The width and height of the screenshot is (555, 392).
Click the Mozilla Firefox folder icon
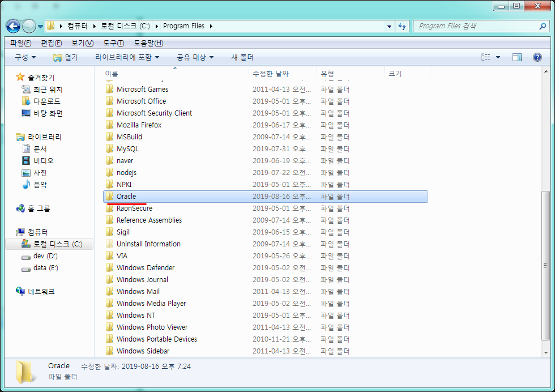[110, 125]
